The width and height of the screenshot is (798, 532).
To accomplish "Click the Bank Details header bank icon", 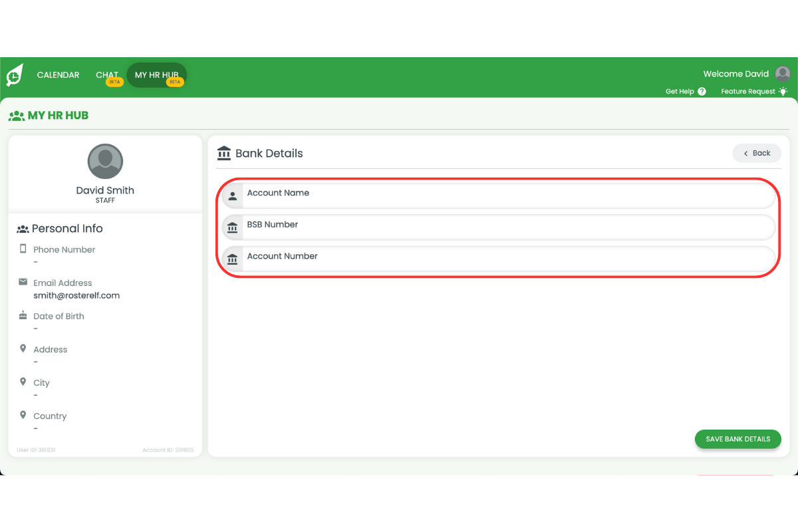I will click(x=224, y=153).
